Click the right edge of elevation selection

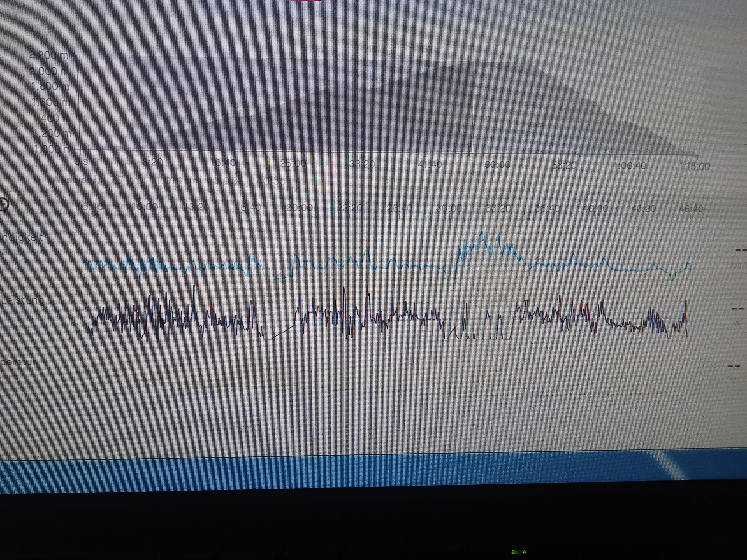(474, 106)
